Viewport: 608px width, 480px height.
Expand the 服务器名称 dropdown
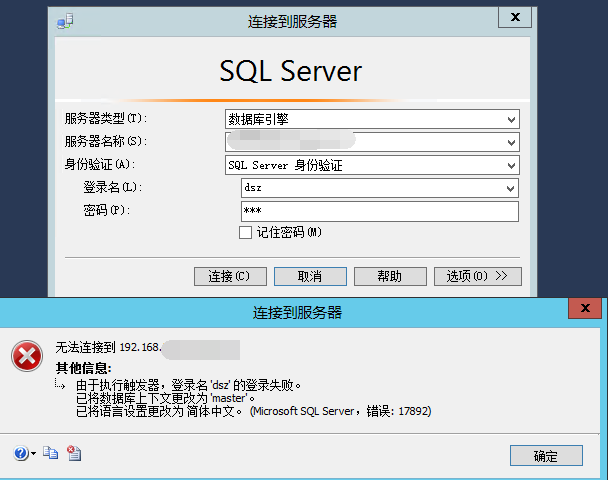(x=511, y=142)
